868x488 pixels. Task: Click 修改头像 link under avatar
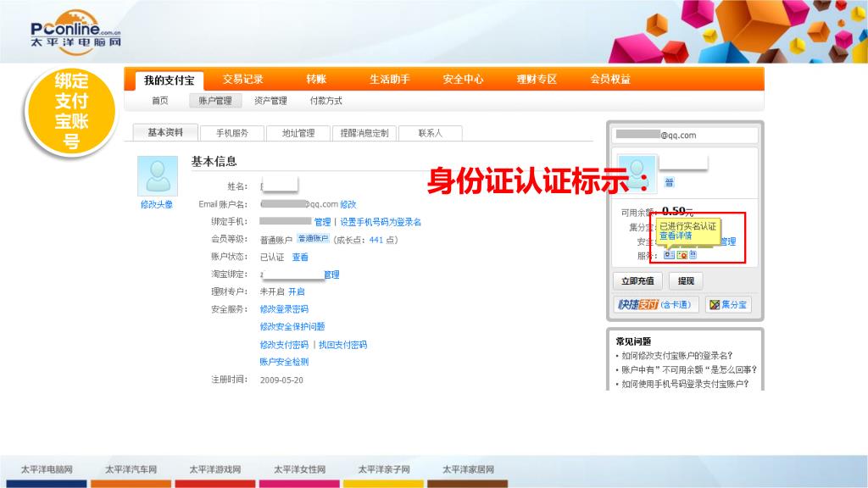click(x=157, y=204)
